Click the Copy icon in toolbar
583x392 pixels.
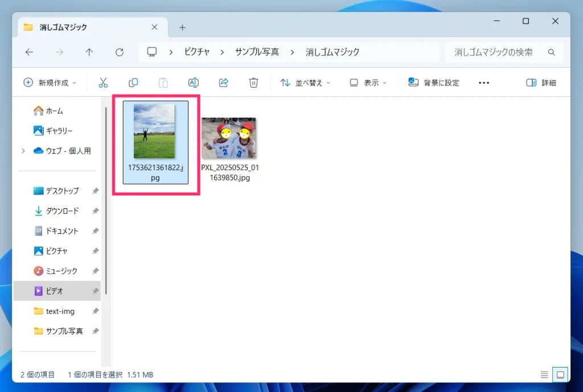pos(133,82)
